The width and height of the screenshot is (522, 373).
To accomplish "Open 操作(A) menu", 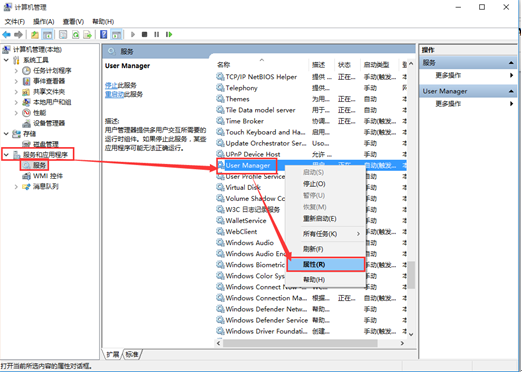I will click(x=44, y=22).
